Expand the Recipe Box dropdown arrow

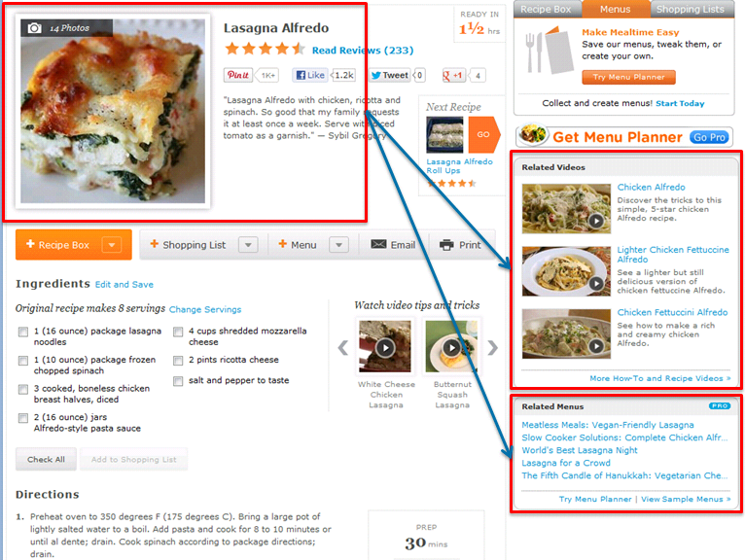[112, 245]
